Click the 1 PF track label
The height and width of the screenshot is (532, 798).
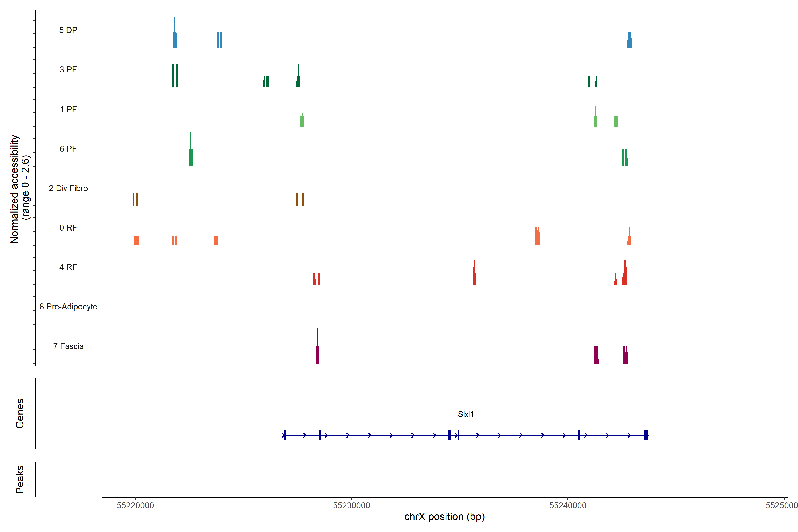click(x=68, y=109)
